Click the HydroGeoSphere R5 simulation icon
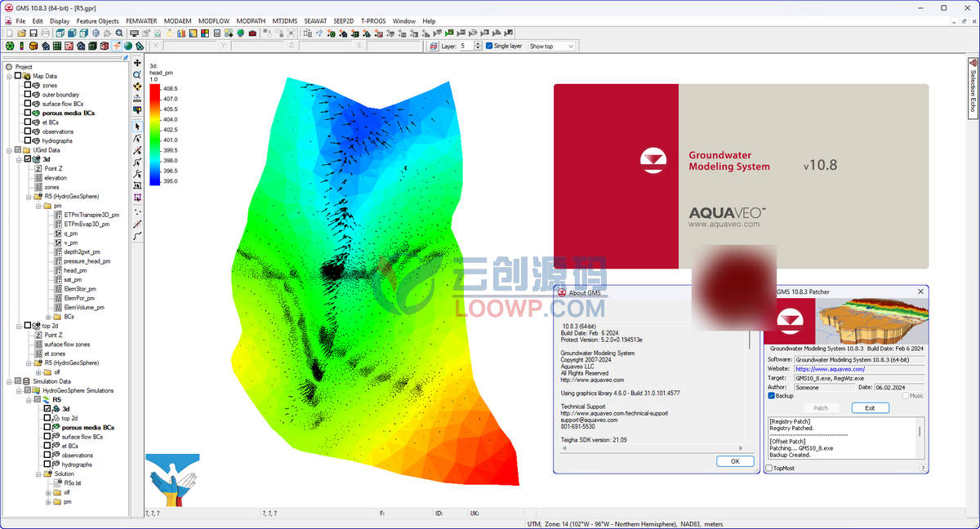 coord(46,400)
